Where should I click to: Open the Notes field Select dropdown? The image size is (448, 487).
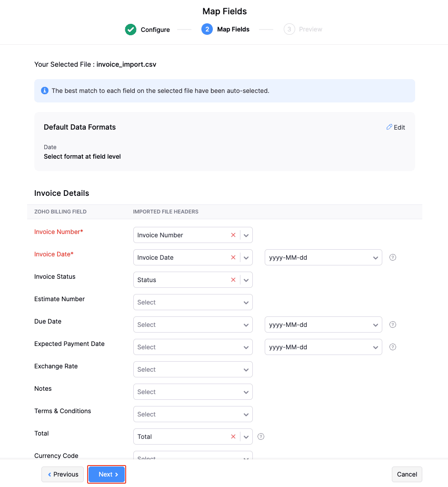193,392
